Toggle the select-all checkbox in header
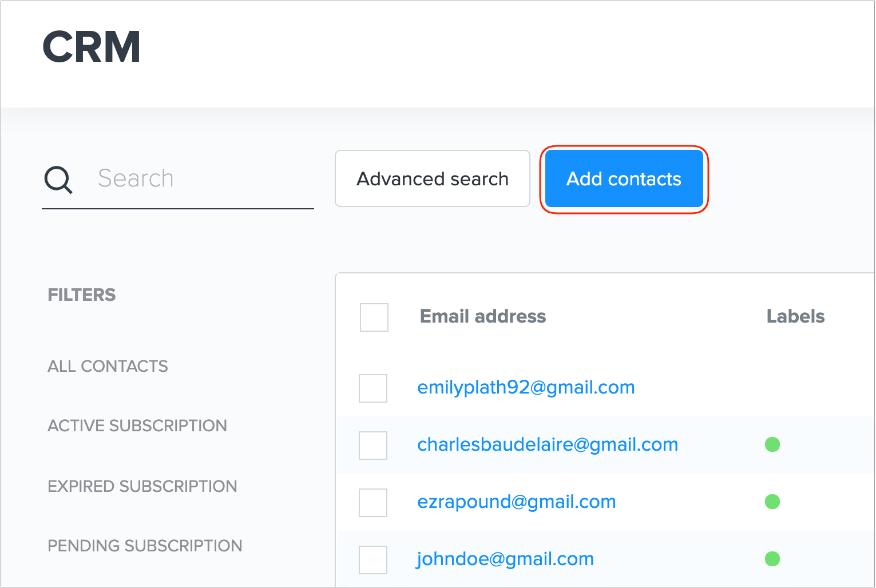Image resolution: width=876 pixels, height=588 pixels. [374, 317]
